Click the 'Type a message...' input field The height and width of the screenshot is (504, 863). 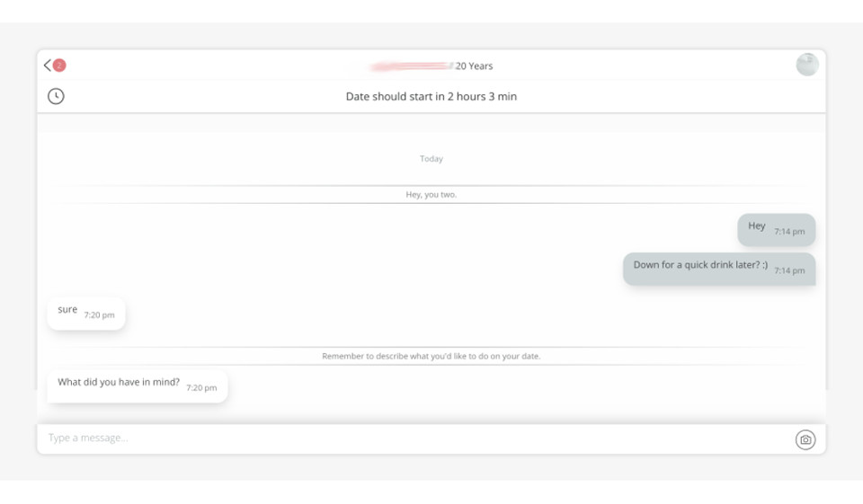pyautogui.click(x=414, y=438)
